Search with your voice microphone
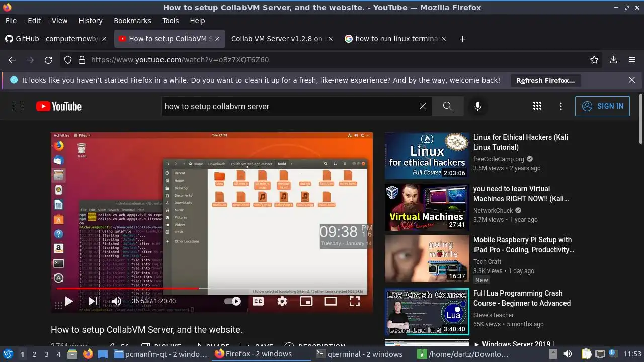Image resolution: width=644 pixels, height=362 pixels. 478,106
